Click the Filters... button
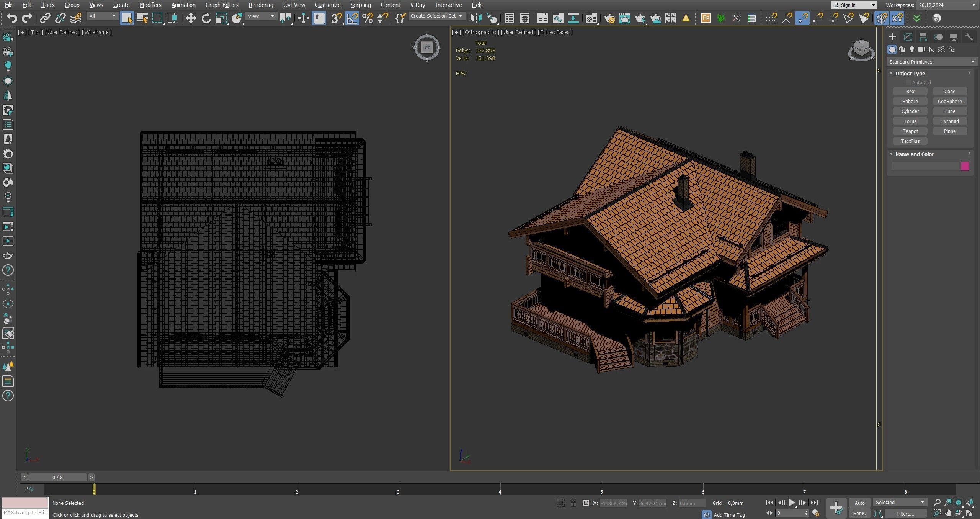The image size is (980, 519). pyautogui.click(x=905, y=514)
